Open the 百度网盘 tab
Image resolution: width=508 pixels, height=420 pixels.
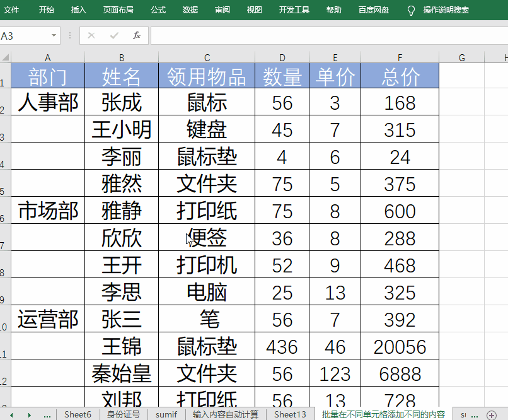click(374, 10)
